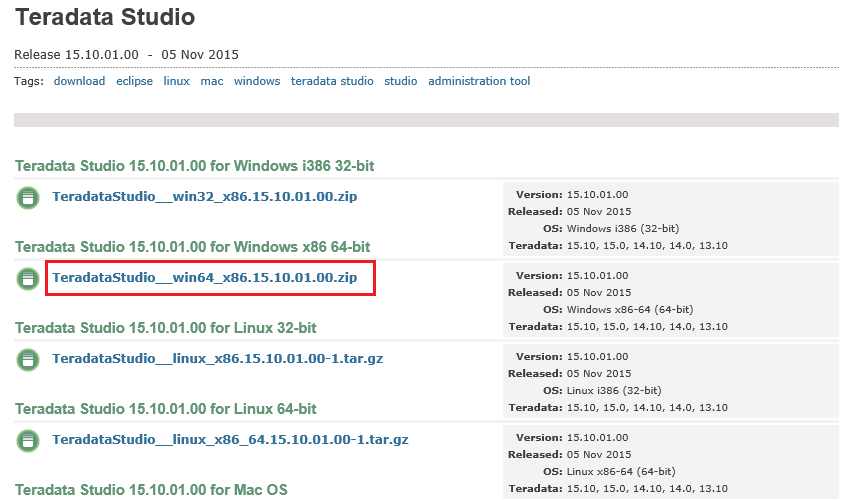The image size is (842, 500).
Task: Click the Teradata Studio page title
Action: [x=105, y=17]
